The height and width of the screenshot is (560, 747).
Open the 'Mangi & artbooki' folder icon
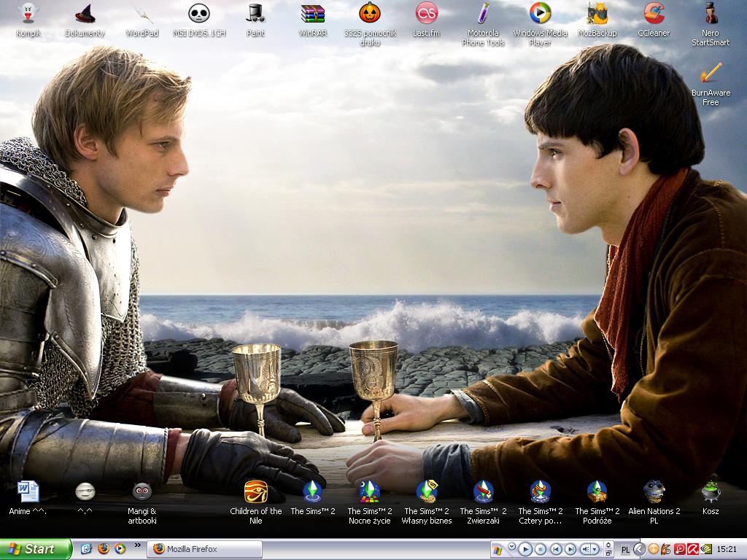click(142, 503)
